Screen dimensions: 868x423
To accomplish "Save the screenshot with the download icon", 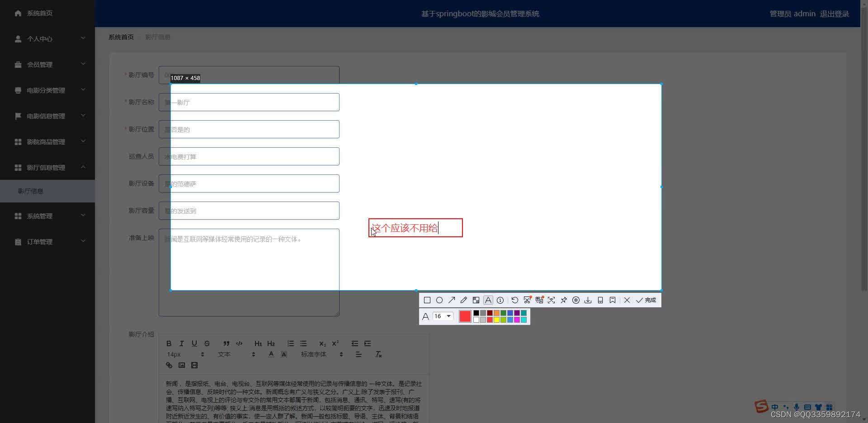I will point(588,300).
